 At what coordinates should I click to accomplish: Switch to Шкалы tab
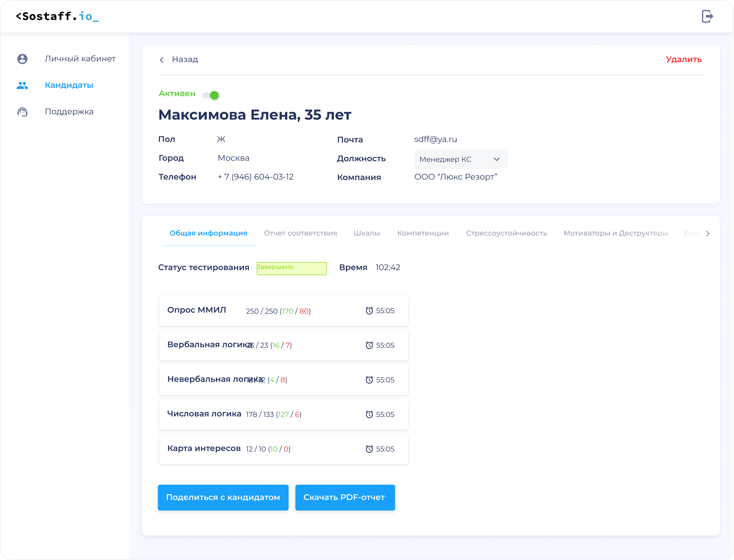(x=367, y=233)
